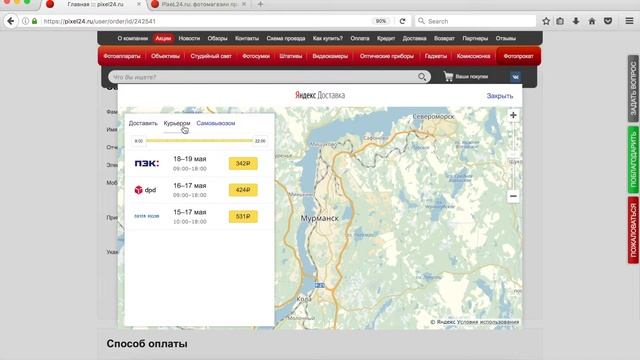The width and height of the screenshot is (640, 360).
Task: Open the 'Акции' menu item
Action: pos(163,38)
